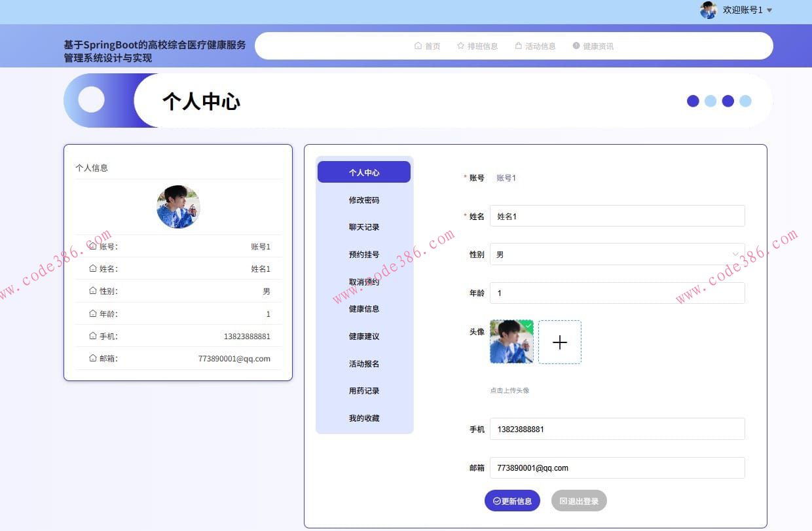Click the 更新信息 update button
The image size is (812, 531).
pos(513,500)
